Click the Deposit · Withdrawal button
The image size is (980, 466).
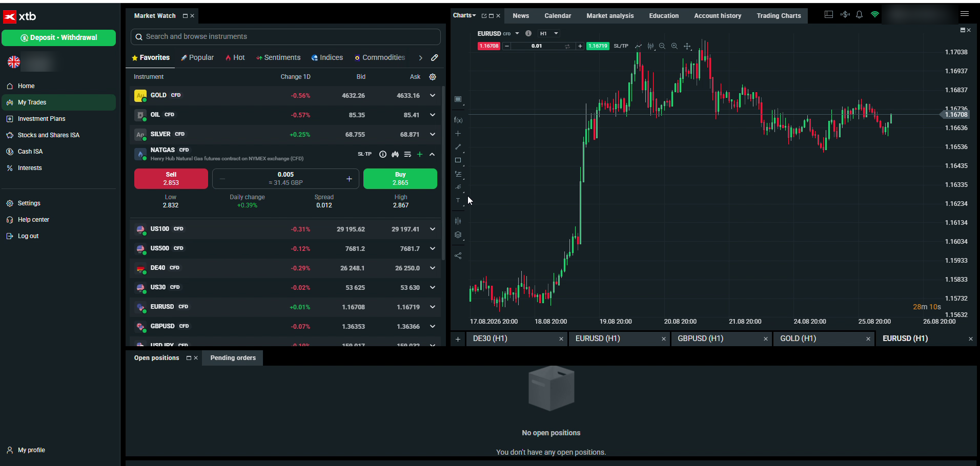[58, 37]
